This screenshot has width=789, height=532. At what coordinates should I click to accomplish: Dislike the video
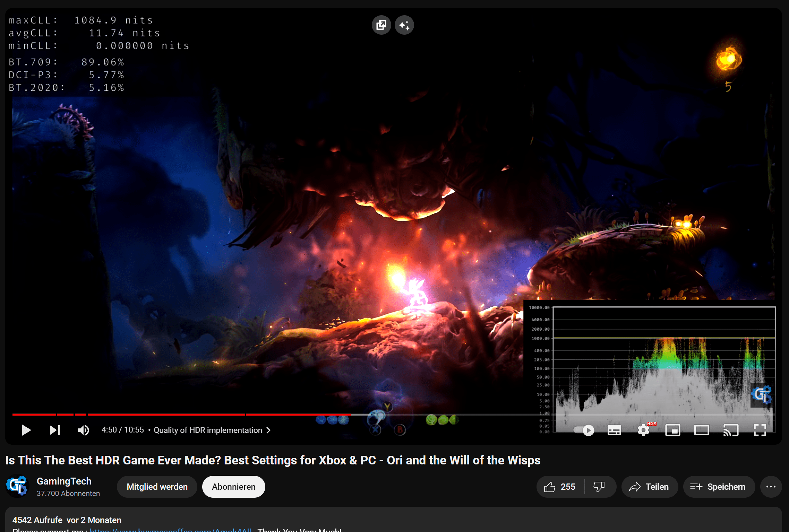click(x=600, y=487)
